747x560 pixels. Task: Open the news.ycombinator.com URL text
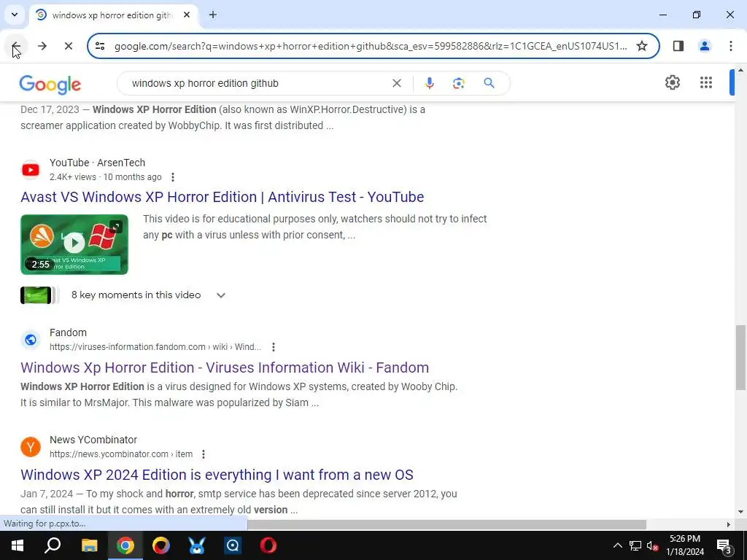121,454
